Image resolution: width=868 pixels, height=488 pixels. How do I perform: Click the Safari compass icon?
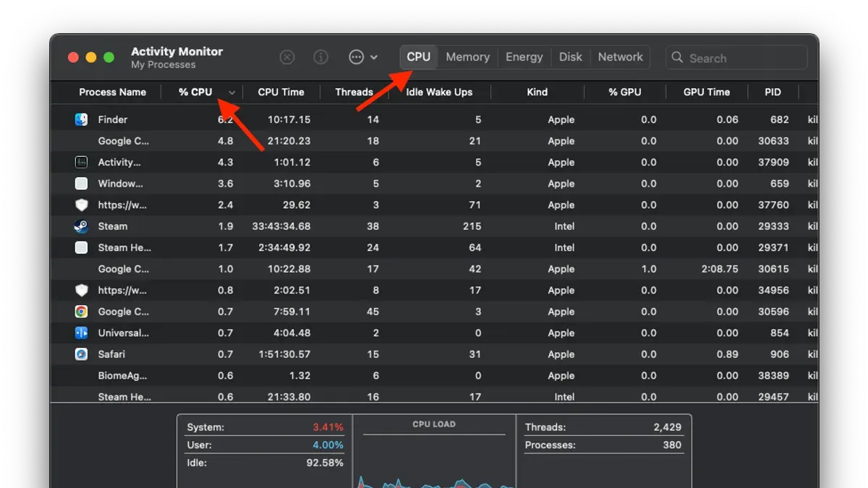81,354
